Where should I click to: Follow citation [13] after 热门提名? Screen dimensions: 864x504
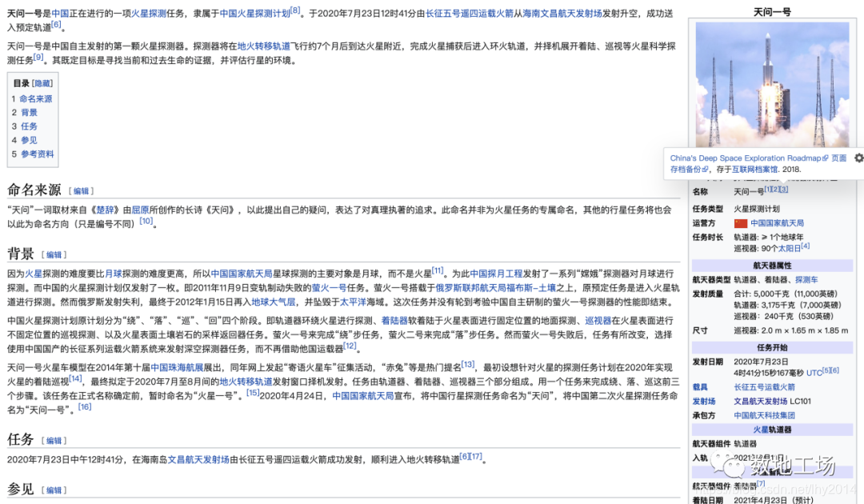coord(468,365)
